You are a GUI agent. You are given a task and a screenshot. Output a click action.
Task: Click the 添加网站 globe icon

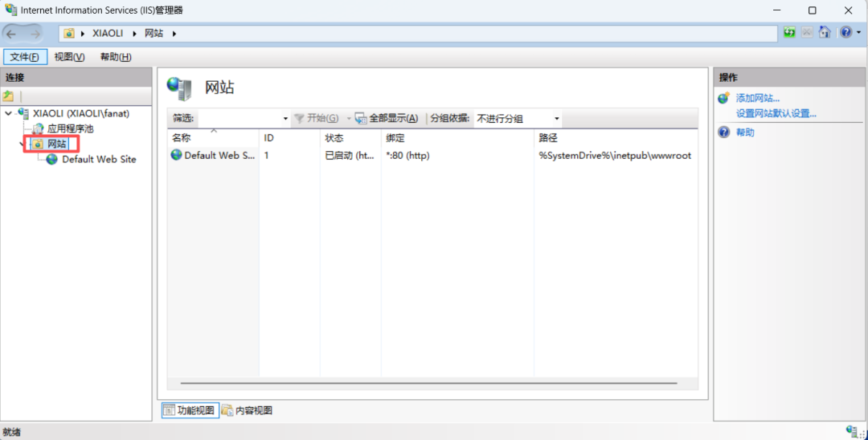coord(723,99)
